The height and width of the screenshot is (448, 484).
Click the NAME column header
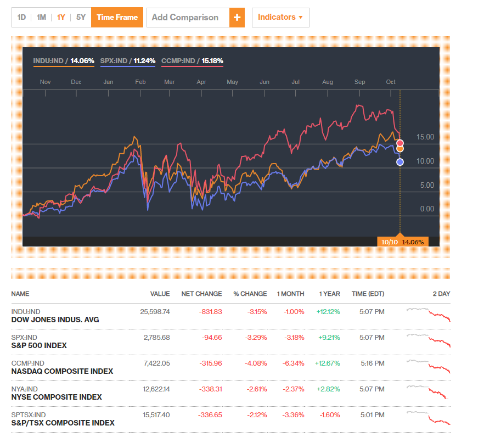pyautogui.click(x=20, y=294)
